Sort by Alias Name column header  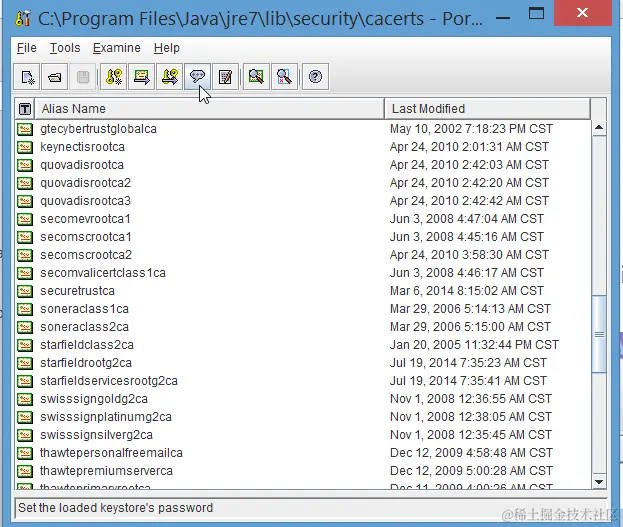pos(209,108)
